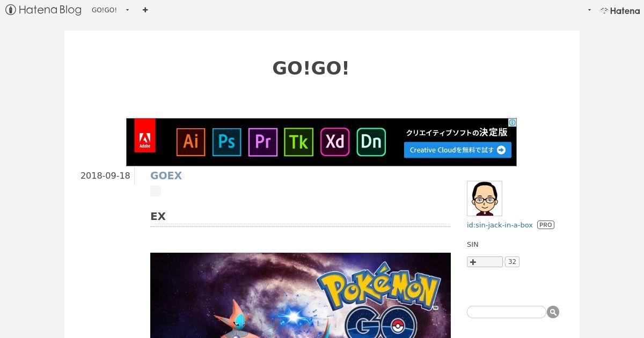Viewport: 644px width, 338px height.
Task: Click the plus icon in top bar
Action: click(145, 10)
